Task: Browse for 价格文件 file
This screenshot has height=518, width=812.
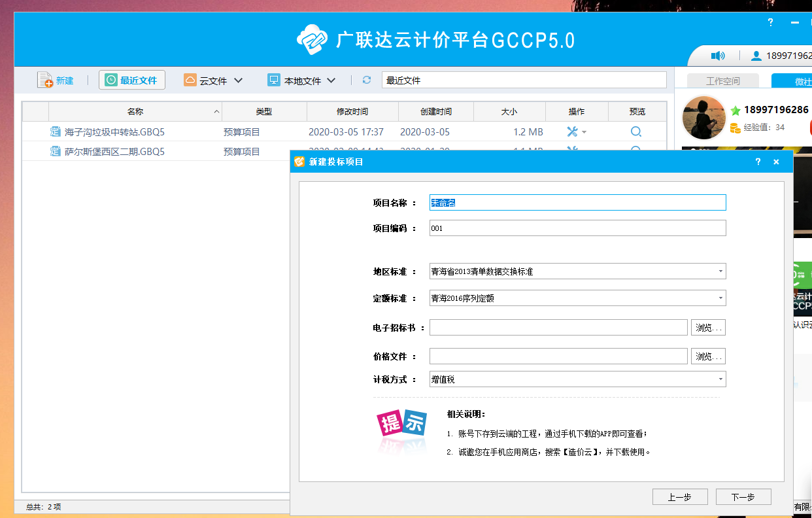Action: pos(708,356)
